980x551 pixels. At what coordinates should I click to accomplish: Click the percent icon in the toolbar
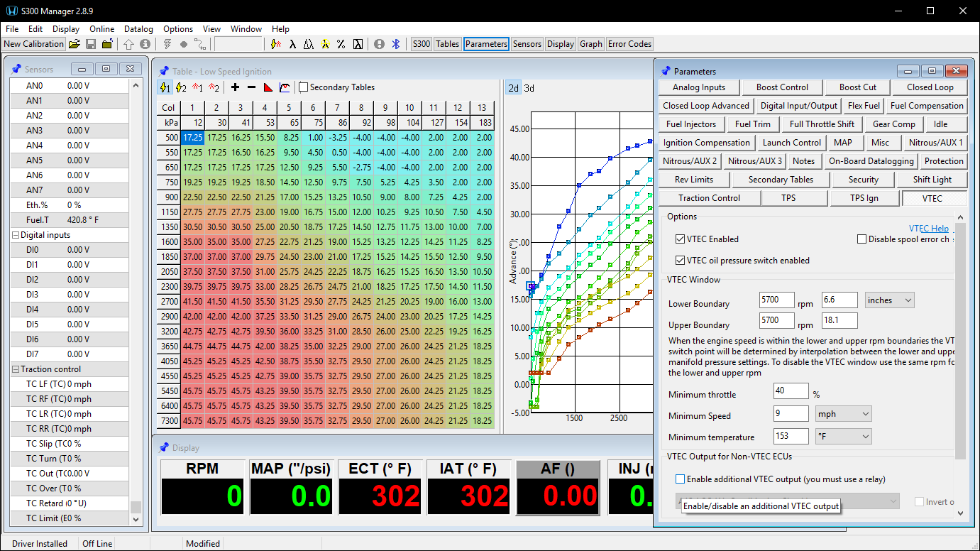tap(341, 44)
